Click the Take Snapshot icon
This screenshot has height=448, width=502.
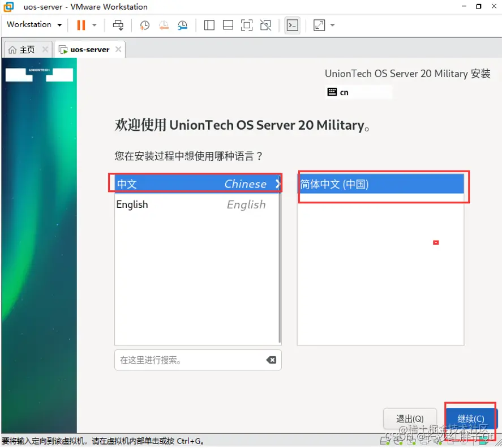point(144,25)
